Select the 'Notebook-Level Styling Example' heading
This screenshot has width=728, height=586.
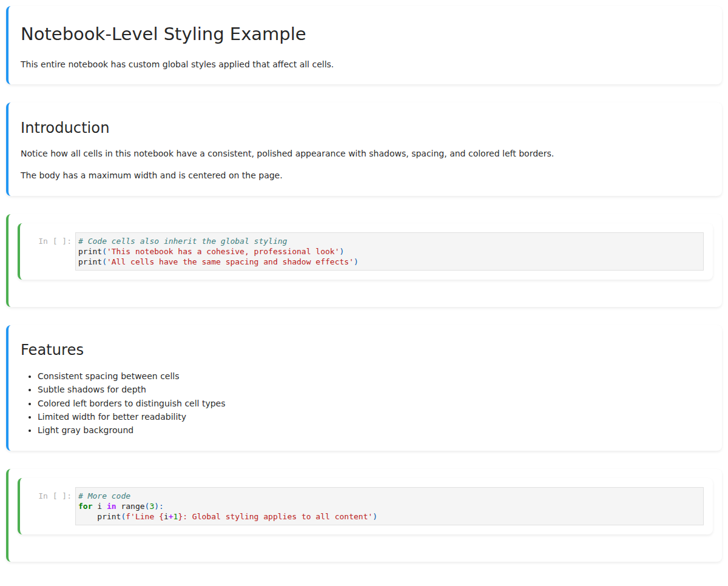pos(163,34)
